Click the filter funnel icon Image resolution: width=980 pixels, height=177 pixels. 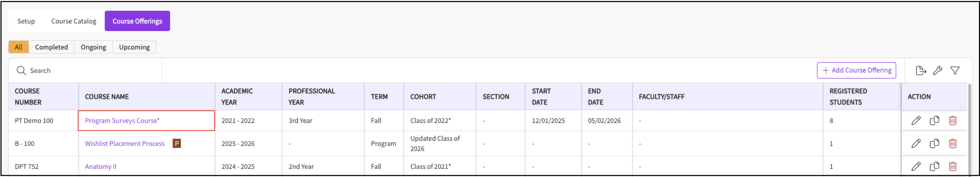point(955,71)
